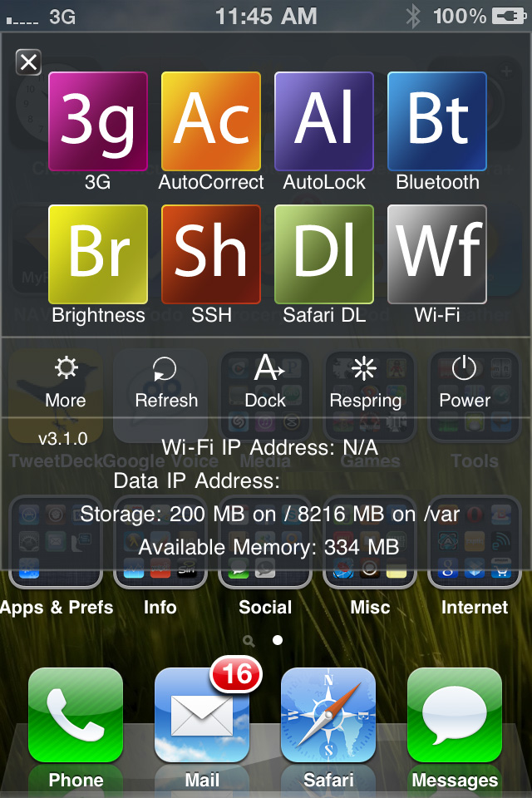
Task: Tap the 3G network indicator text
Action: [x=62, y=17]
